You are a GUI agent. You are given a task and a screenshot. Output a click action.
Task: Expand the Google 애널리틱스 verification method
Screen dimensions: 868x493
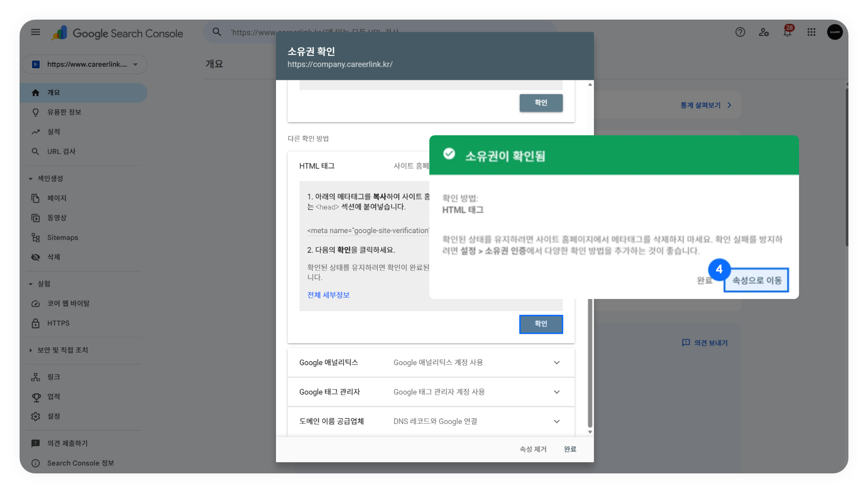tap(431, 363)
